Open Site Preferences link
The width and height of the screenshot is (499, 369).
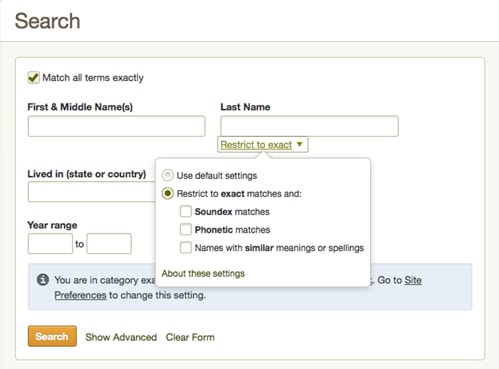[x=413, y=280]
